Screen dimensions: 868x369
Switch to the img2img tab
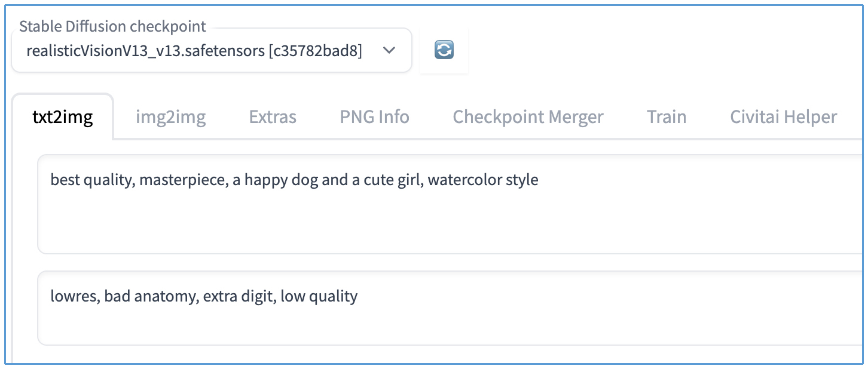[x=170, y=117]
